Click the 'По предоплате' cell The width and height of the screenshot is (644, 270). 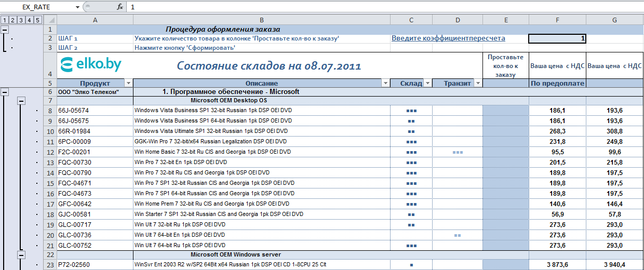[557, 84]
